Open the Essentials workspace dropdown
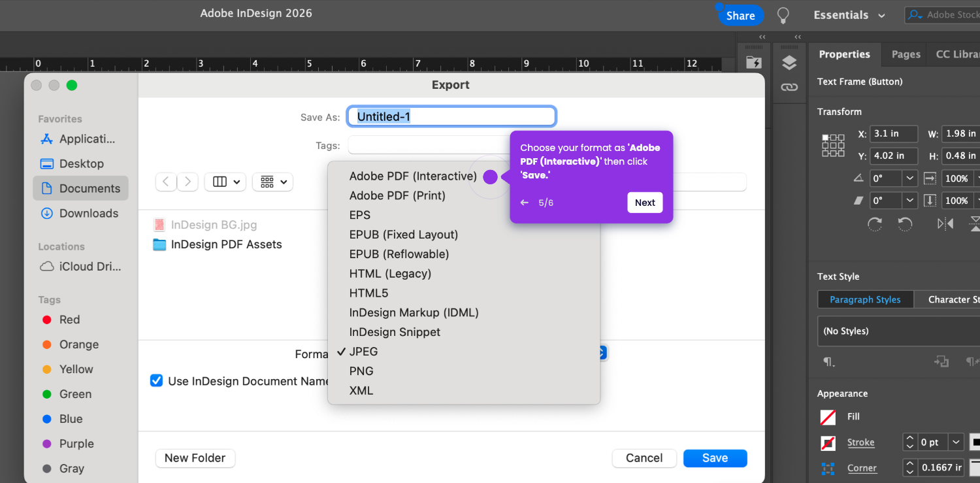The image size is (980, 483). (849, 15)
